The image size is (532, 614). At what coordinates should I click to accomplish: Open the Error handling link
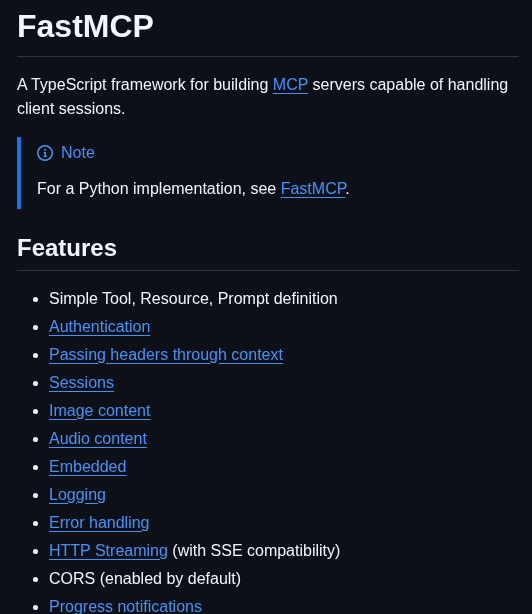click(99, 523)
